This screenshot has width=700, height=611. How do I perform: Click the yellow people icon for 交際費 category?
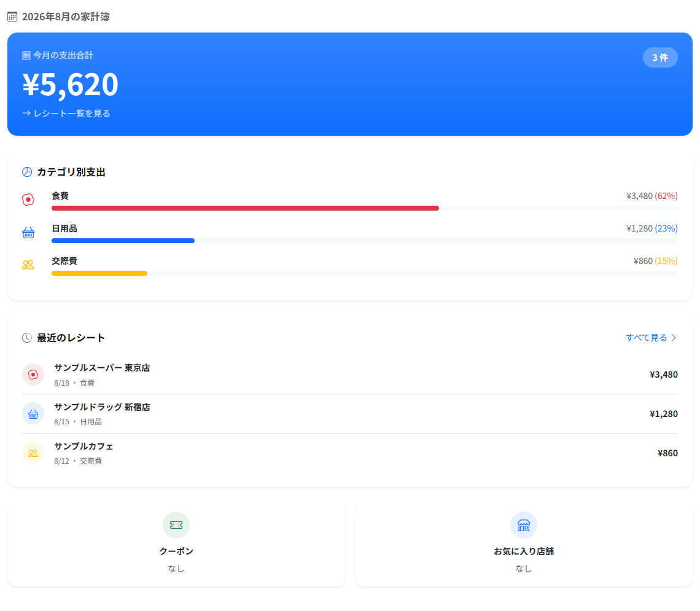pyautogui.click(x=28, y=265)
